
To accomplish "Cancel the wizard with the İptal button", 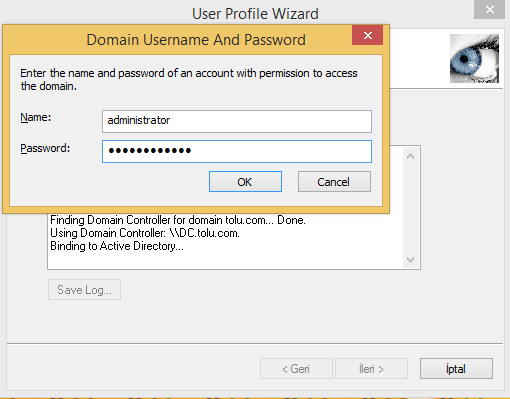I will (456, 369).
